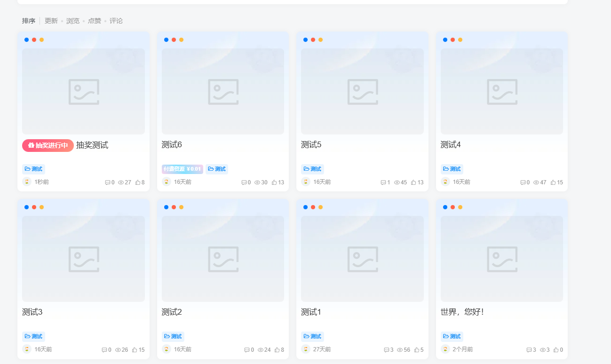Open the 测试1 cover thumbnail
Screen dimensions: 611x364
click(x=362, y=259)
